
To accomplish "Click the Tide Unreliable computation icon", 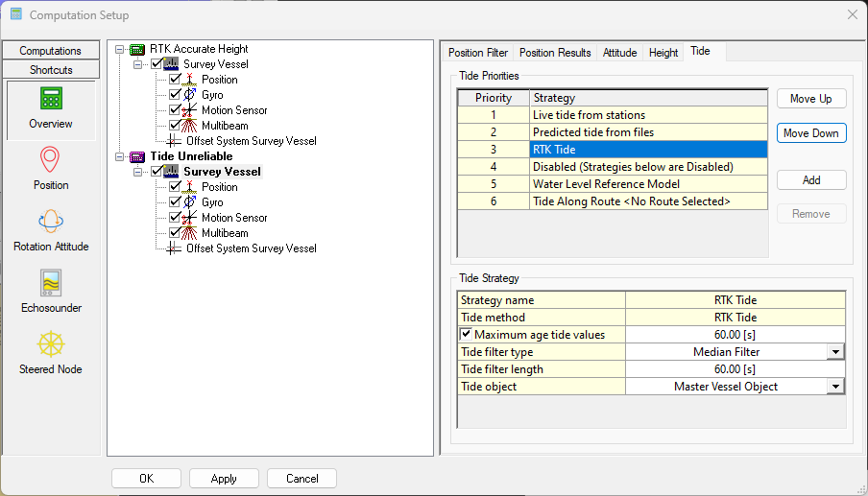I will point(137,156).
